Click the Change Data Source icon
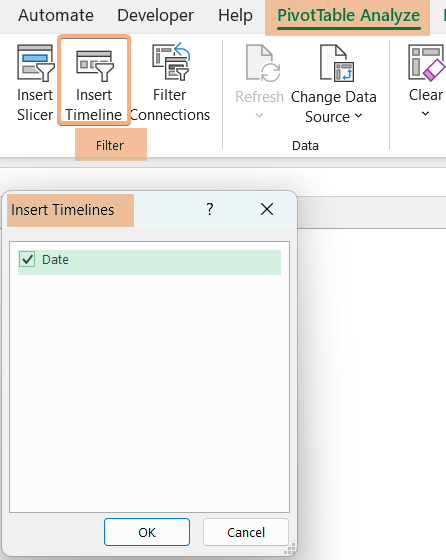The image size is (446, 560). tap(337, 63)
